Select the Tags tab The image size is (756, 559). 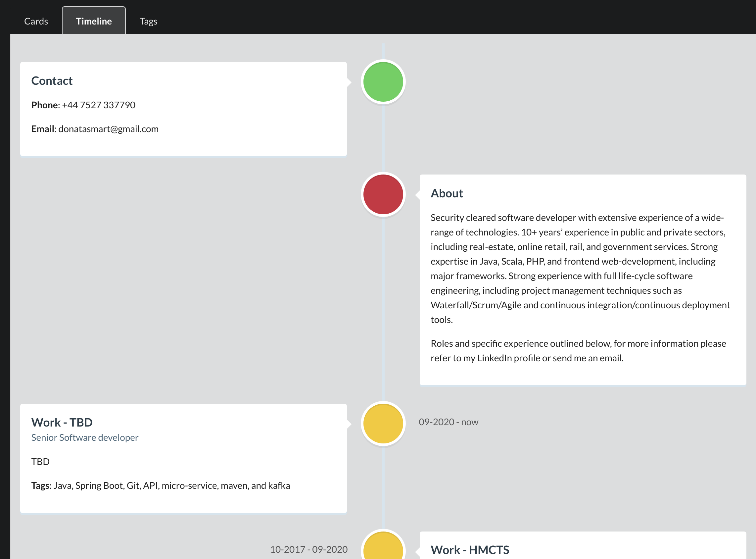click(148, 21)
